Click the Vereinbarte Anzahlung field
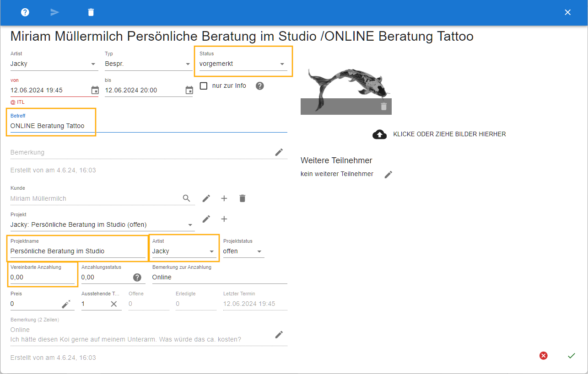The width and height of the screenshot is (588, 374). pyautogui.click(x=43, y=277)
